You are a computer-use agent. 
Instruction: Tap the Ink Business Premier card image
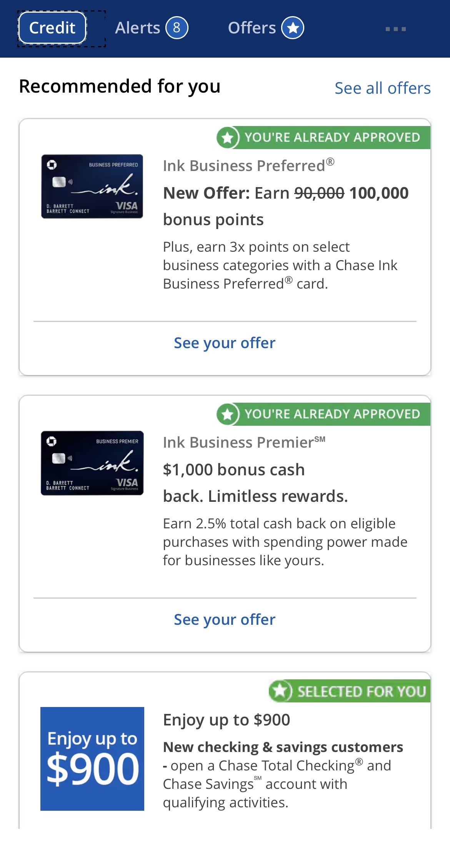92,463
